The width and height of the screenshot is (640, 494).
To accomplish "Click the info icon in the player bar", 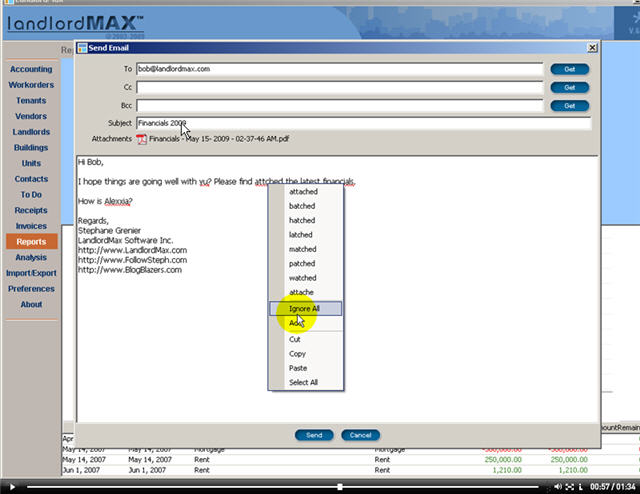I will pos(580,487).
